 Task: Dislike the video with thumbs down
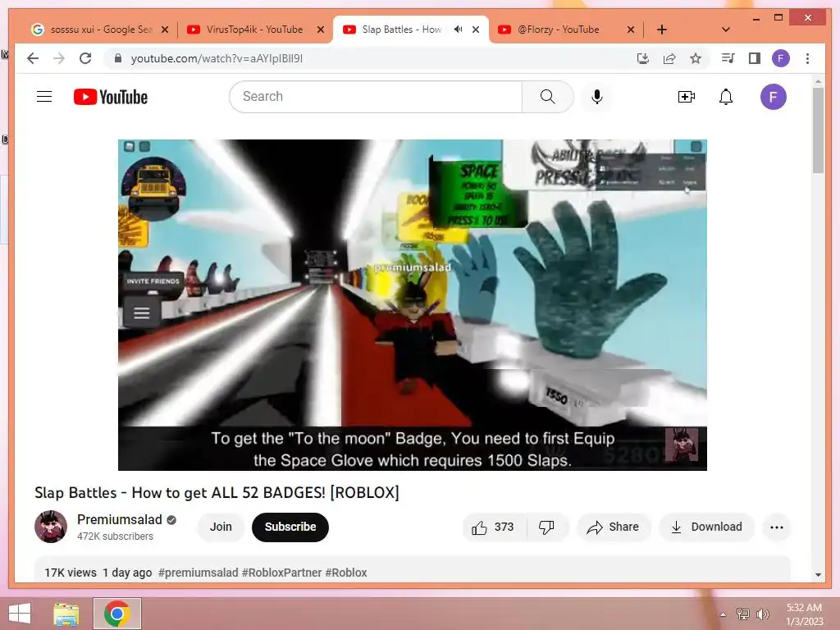pyautogui.click(x=546, y=527)
